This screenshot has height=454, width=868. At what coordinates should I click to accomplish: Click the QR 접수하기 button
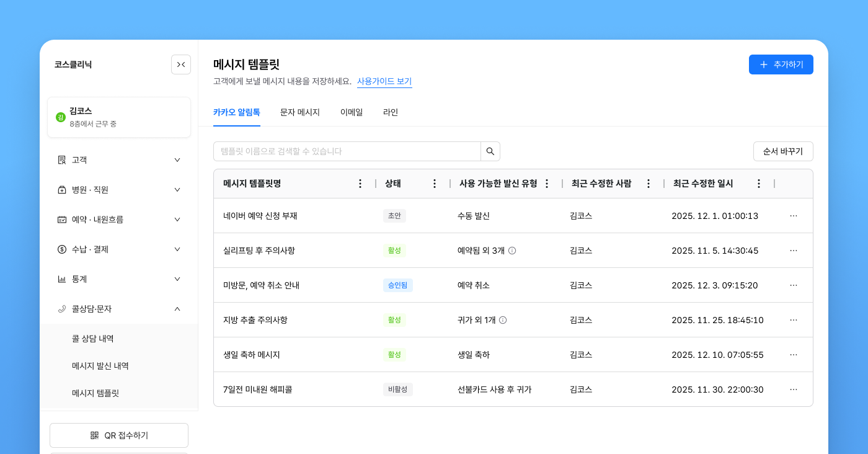(119, 435)
